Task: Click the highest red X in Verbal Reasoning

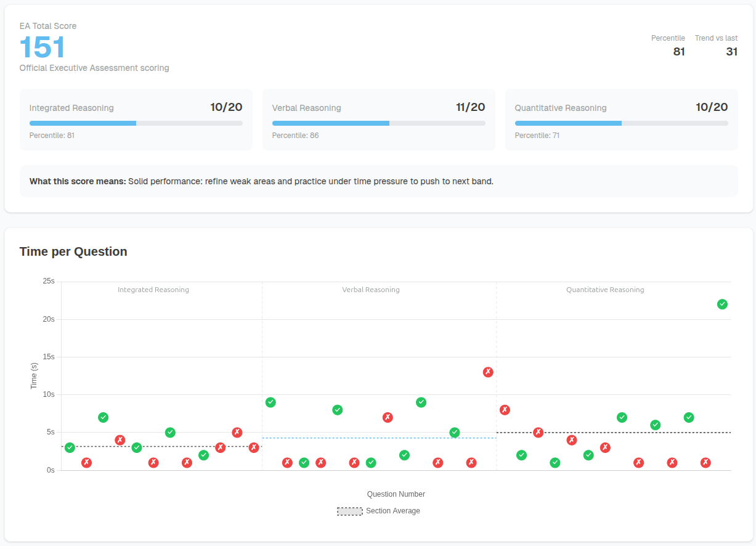Action: [488, 372]
